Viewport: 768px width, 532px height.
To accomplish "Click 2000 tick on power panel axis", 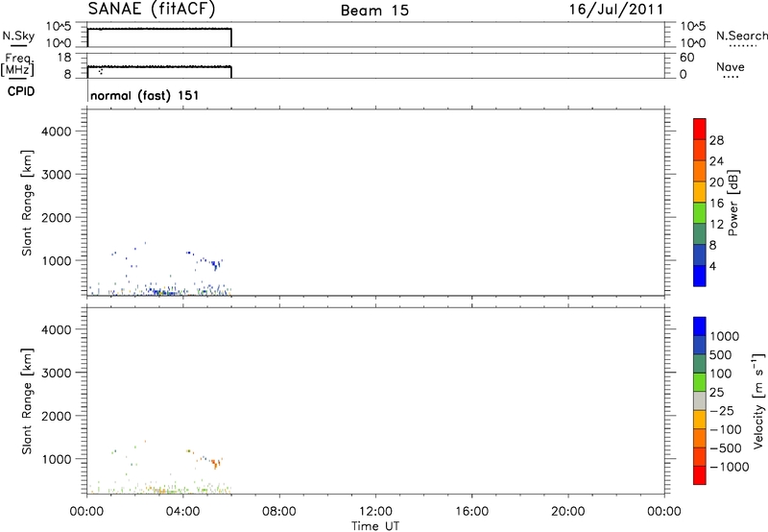I will (57, 217).
